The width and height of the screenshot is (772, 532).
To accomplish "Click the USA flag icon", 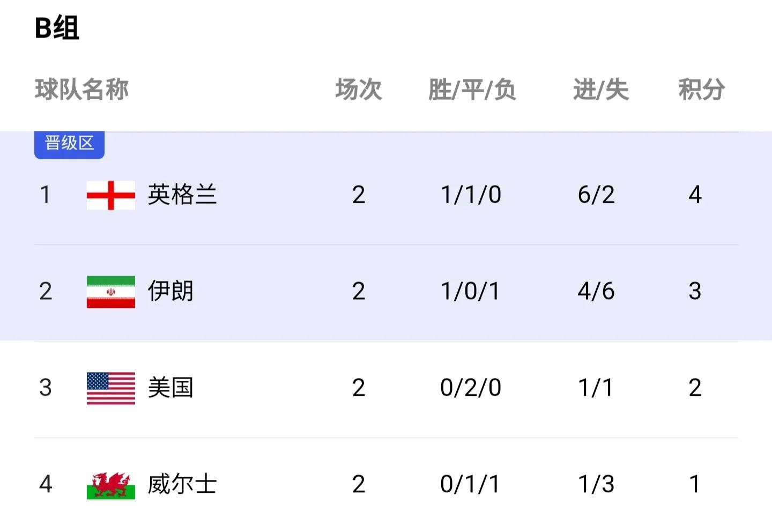I will 110,388.
